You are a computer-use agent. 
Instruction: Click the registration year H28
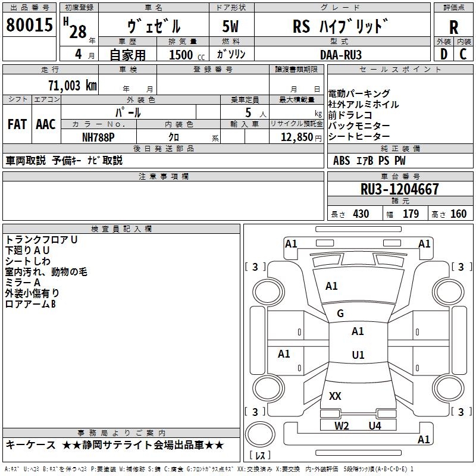click(x=76, y=28)
